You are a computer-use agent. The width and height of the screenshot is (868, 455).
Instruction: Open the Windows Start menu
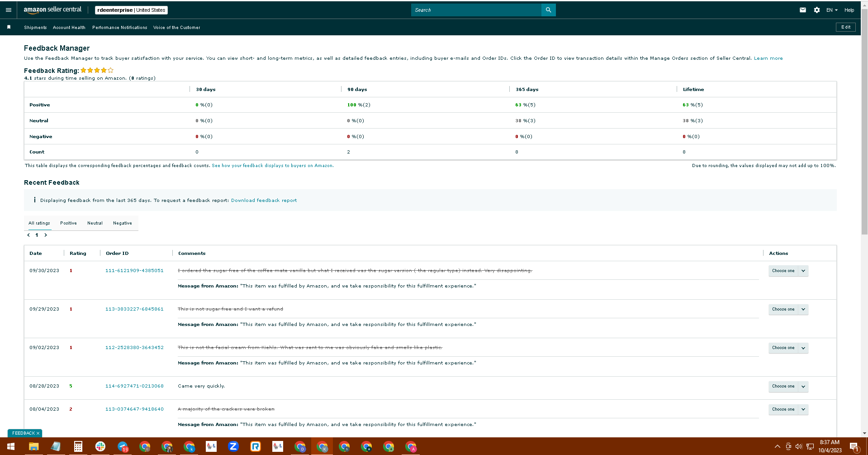(x=11, y=446)
